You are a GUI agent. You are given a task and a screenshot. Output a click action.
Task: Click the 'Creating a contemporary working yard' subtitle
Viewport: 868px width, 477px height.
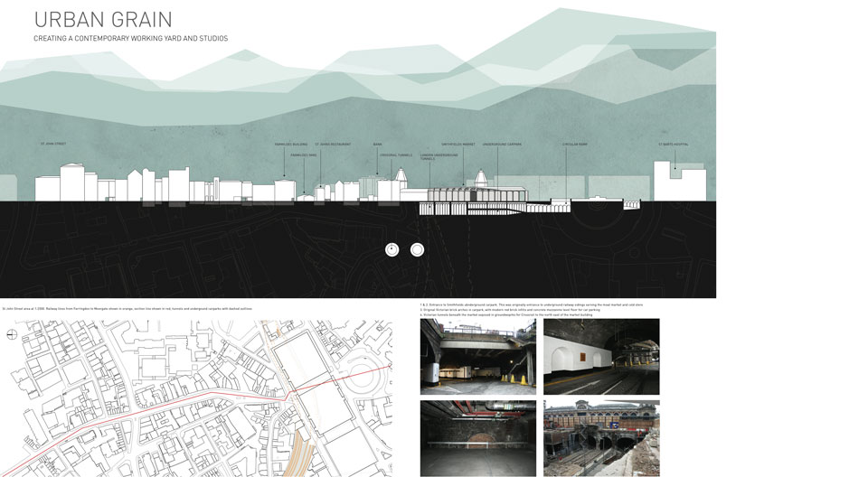130,39
